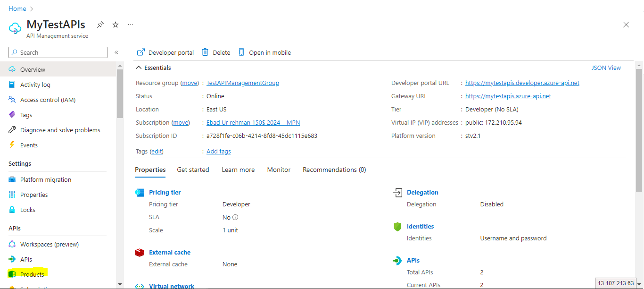Viewport: 644px width, 289px height.
Task: Collapse the sidebar menu chevrons
Action: [x=116, y=52]
